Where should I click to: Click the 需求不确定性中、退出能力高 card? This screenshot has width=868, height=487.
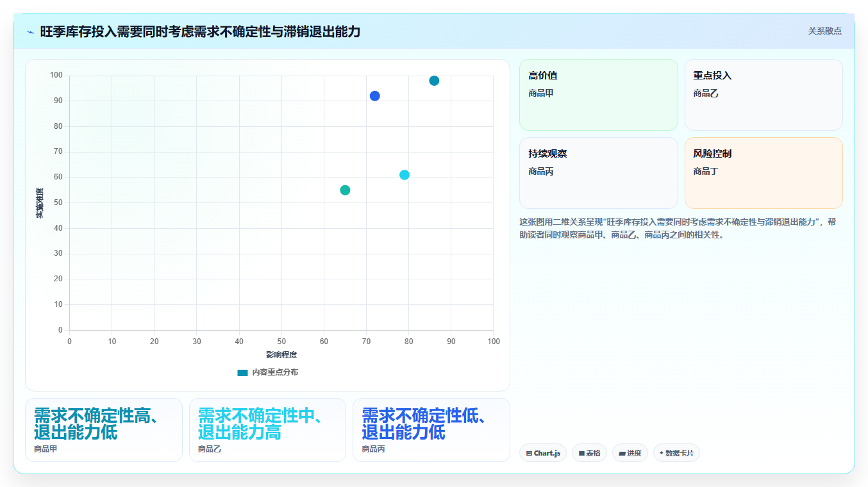tap(267, 430)
